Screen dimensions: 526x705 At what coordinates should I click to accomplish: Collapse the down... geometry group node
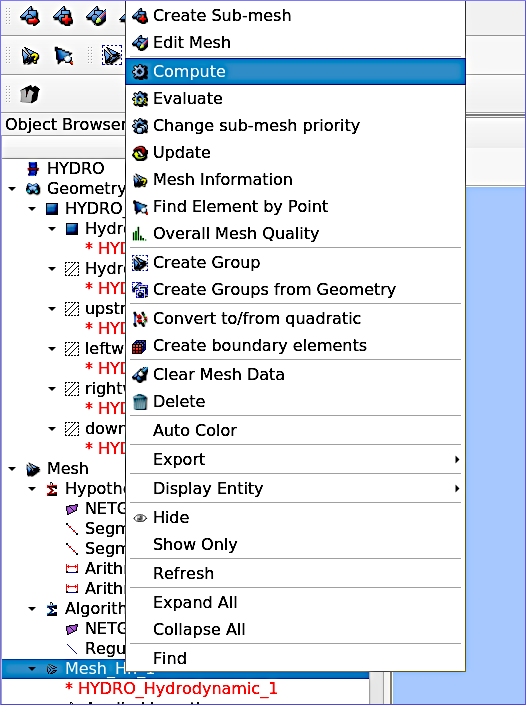(x=52, y=428)
